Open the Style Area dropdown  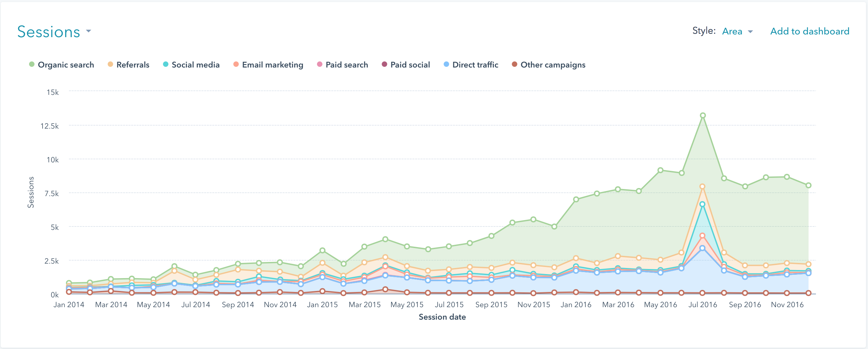point(732,31)
